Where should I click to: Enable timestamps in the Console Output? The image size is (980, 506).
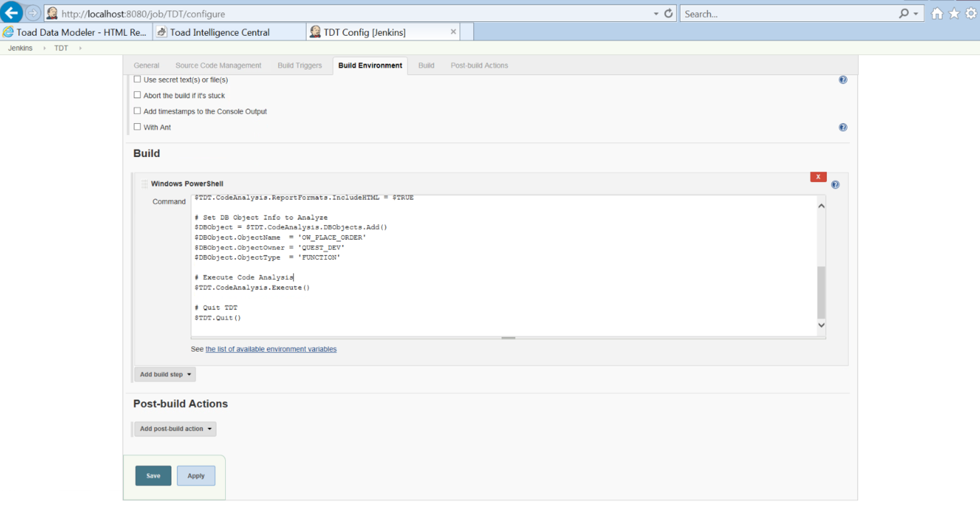click(137, 111)
